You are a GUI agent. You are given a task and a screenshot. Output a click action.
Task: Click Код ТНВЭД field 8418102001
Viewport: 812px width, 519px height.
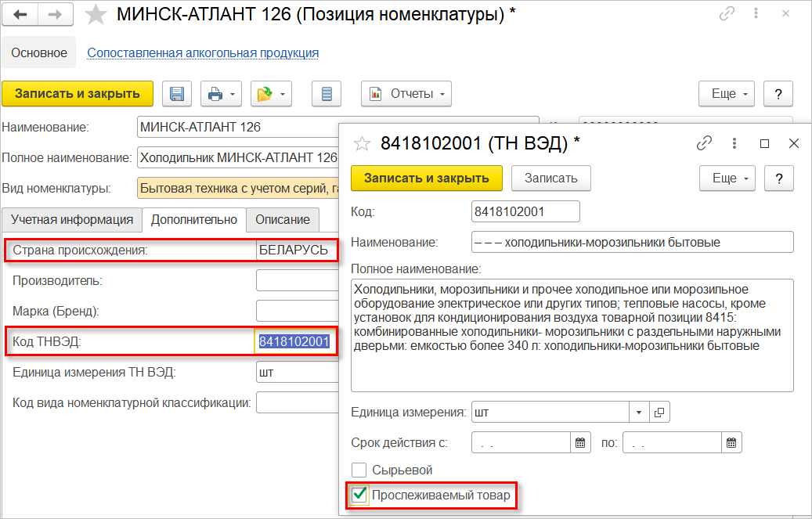coord(296,341)
